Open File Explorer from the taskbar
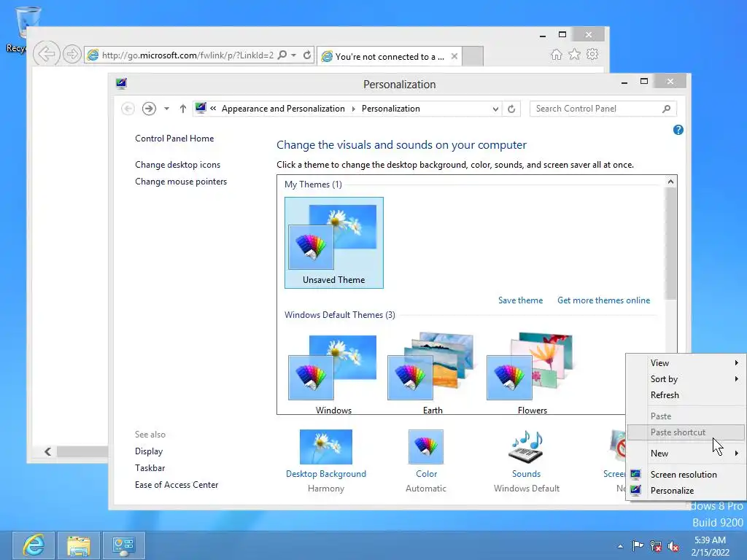 tap(79, 545)
